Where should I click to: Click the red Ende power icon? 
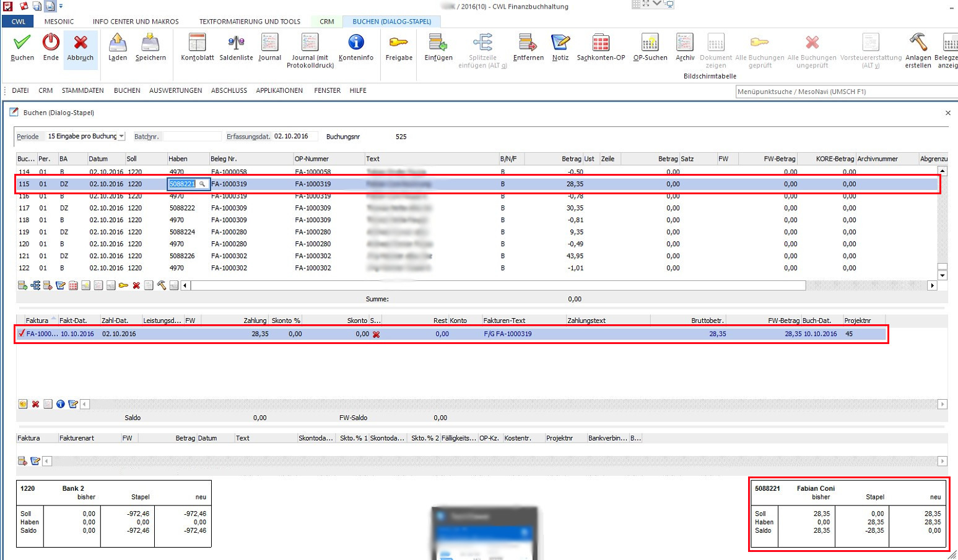[x=51, y=43]
